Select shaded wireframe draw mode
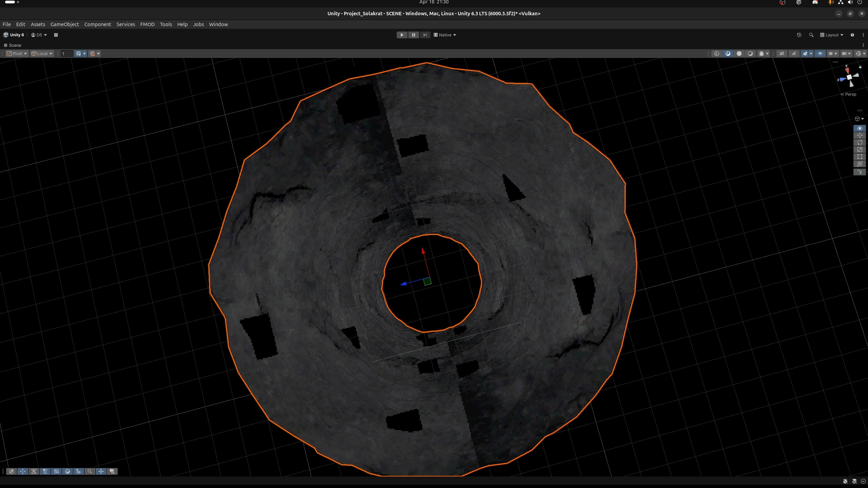868x488 pixels. coord(728,54)
